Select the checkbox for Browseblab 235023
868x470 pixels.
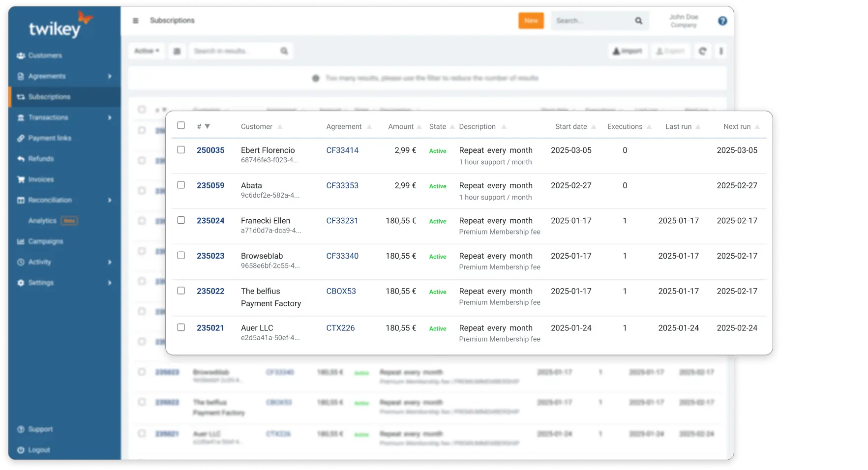[x=181, y=255]
